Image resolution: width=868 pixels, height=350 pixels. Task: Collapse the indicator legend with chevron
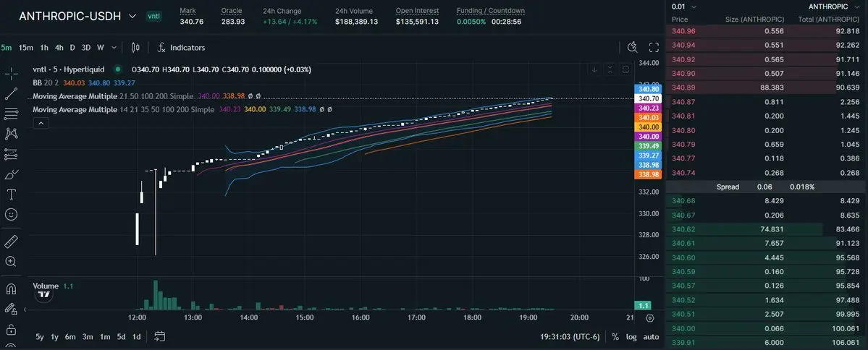pos(41,124)
